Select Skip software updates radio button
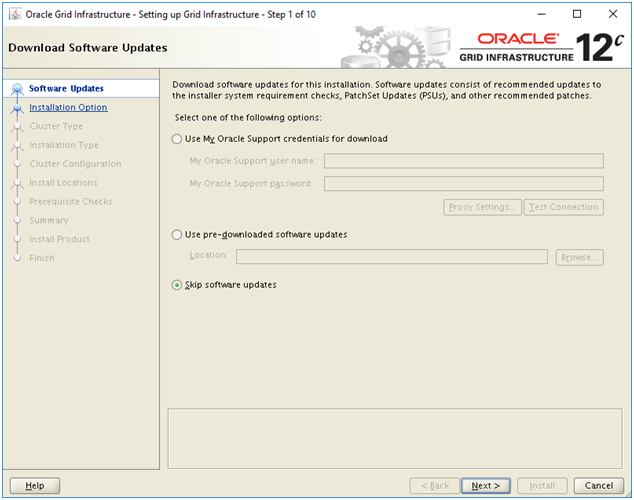The height and width of the screenshot is (500, 634). 177,285
